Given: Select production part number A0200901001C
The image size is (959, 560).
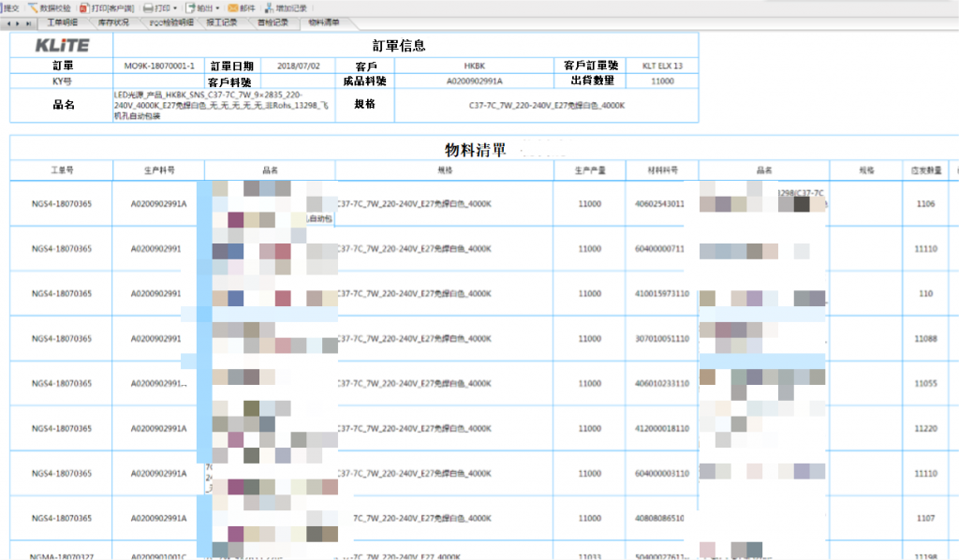Looking at the screenshot, I should (x=159, y=556).
